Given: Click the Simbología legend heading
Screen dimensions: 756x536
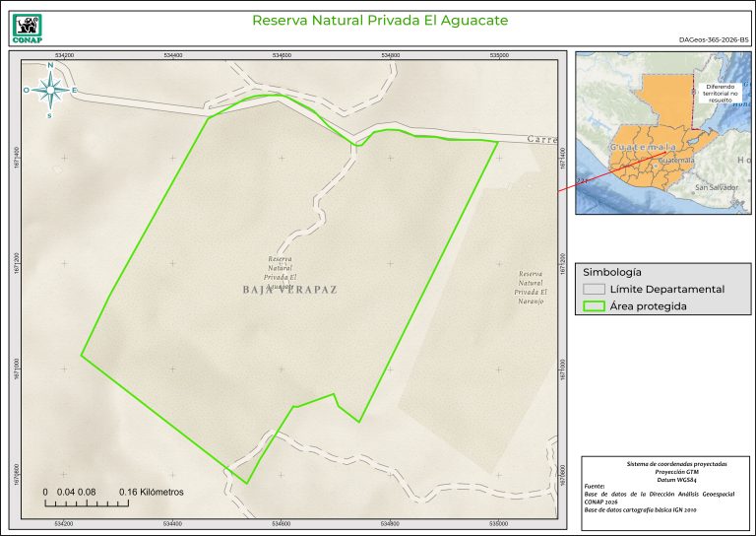Looking at the screenshot, I should (612, 272).
